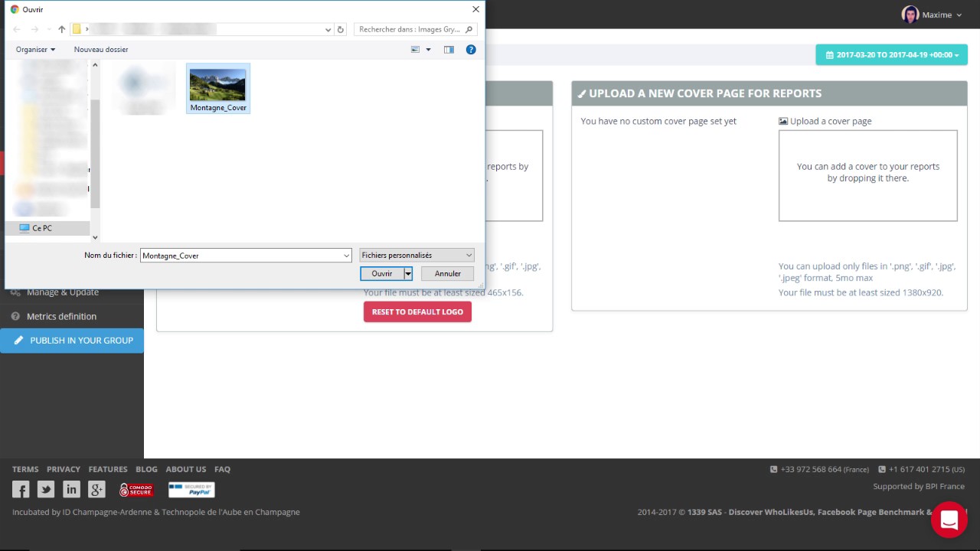Expand the file name history dropdown
Image resolution: width=980 pixels, height=551 pixels.
[347, 256]
